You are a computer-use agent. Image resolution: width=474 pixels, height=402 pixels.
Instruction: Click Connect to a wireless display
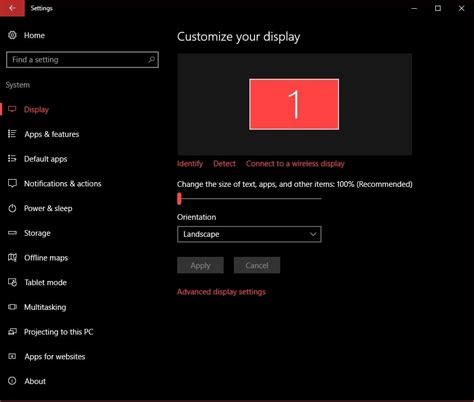click(x=295, y=163)
